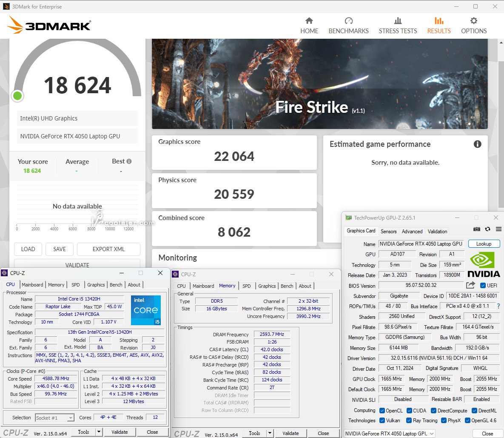Select the Bench tab in left CPU-Z

(116, 285)
